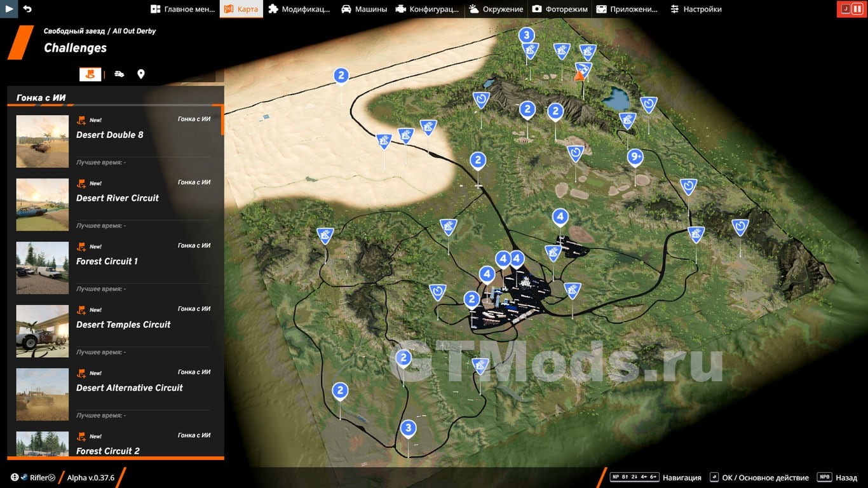This screenshot has height=488, width=868.
Task: Click the Окружение environment menu icon
Action: pyautogui.click(x=475, y=9)
